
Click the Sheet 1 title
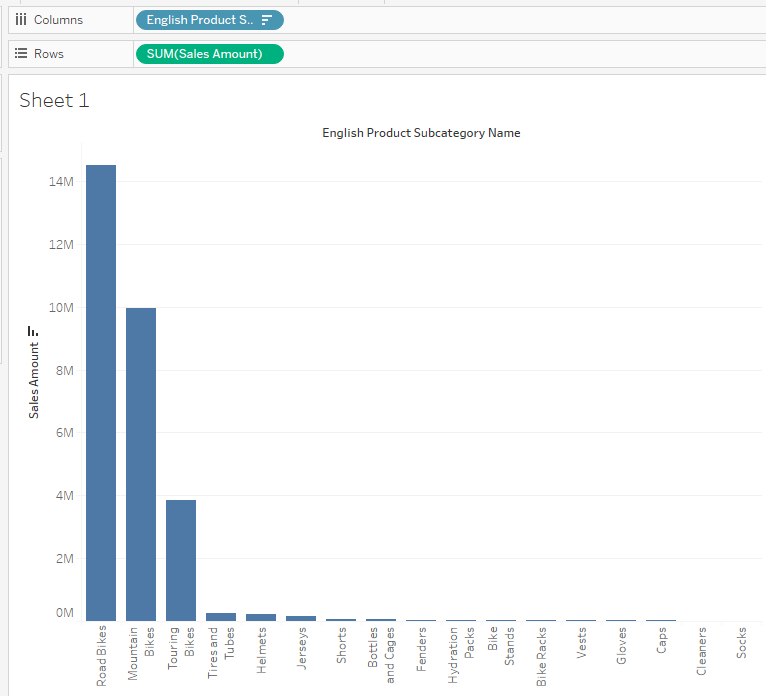(x=54, y=100)
